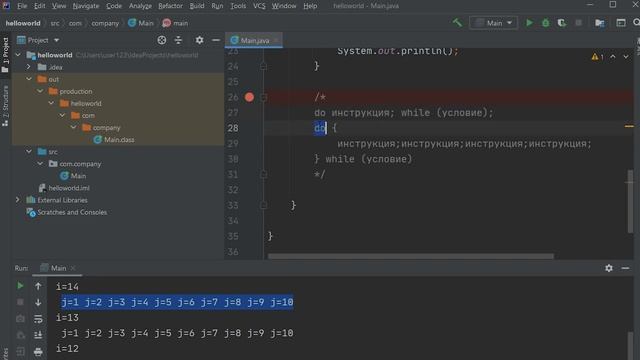Collapse the production folder
The image size is (640, 360).
40,91
